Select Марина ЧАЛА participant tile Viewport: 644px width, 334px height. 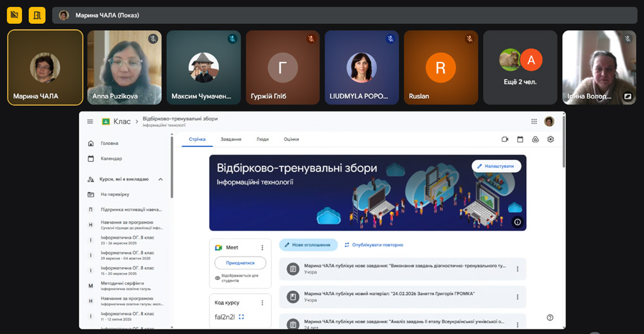click(x=45, y=68)
